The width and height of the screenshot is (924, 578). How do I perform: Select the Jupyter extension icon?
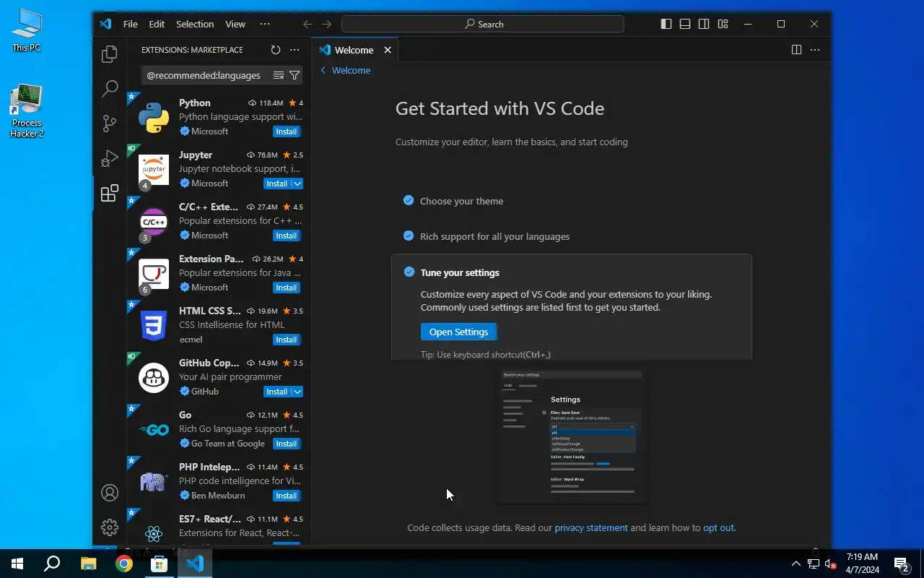coord(154,169)
